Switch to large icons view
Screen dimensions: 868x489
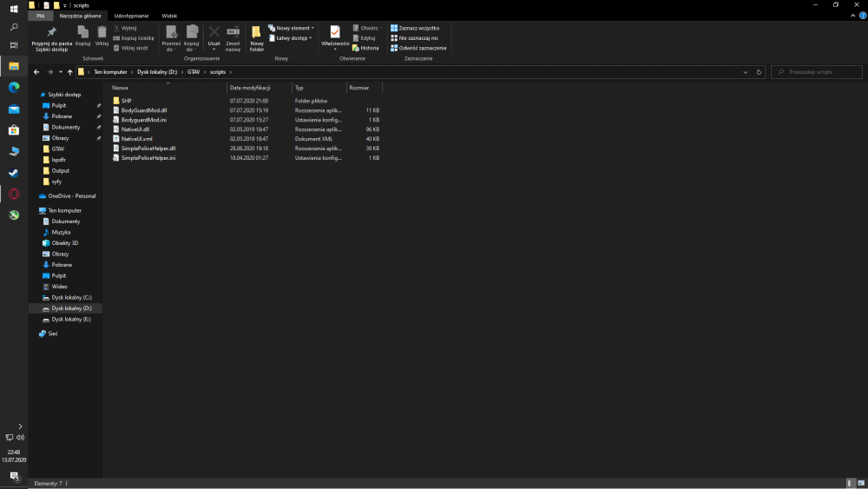861,484
